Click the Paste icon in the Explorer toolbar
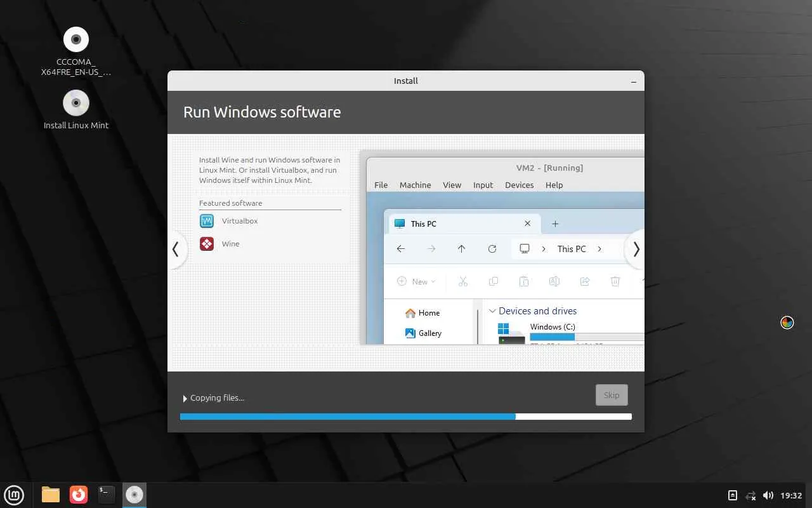 (523, 281)
